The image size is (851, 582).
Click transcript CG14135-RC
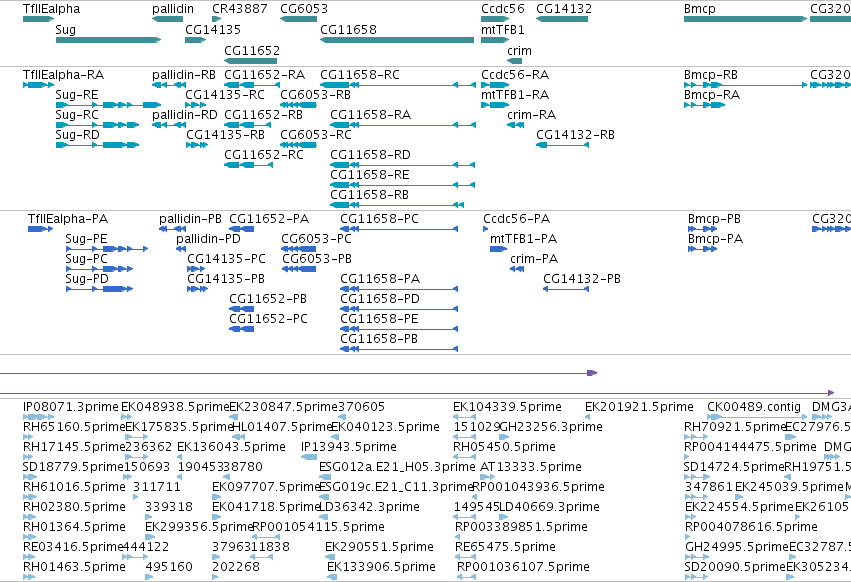[x=195, y=105]
